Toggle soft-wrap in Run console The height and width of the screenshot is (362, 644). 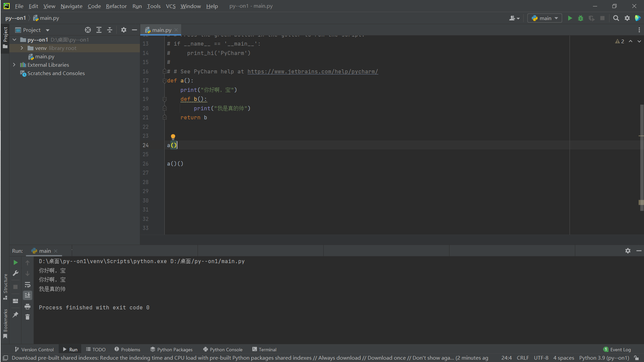coord(28,285)
